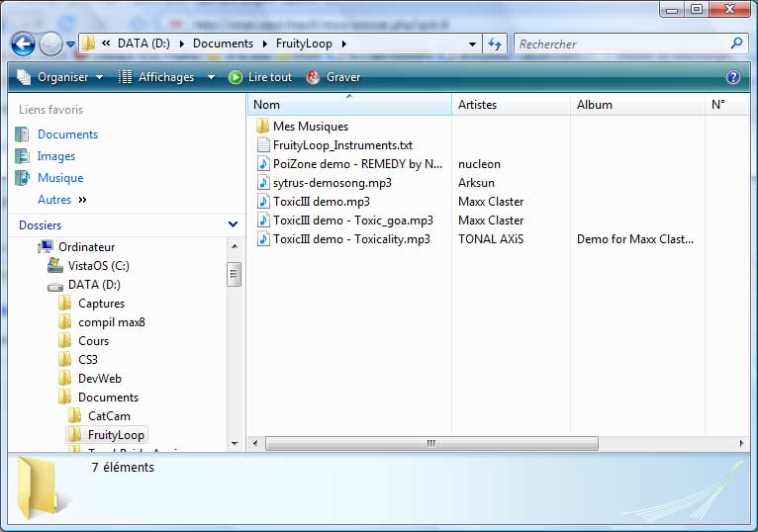Open the recent pages dropdown next to Forward
758x532 pixels.
pos(70,44)
